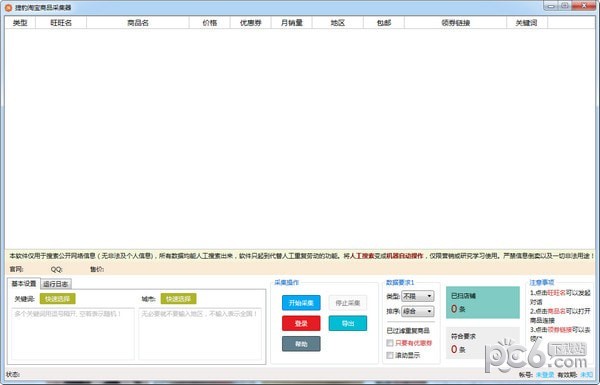The width and height of the screenshot is (600, 385).
Task: Click the 关键词 column header
Action: coord(527,23)
